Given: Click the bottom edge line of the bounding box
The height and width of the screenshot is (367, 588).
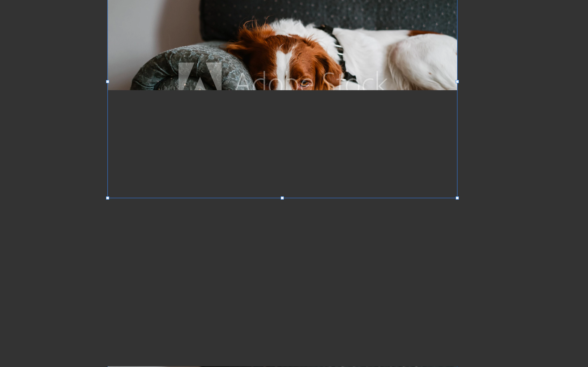Looking at the screenshot, I should point(194,198).
